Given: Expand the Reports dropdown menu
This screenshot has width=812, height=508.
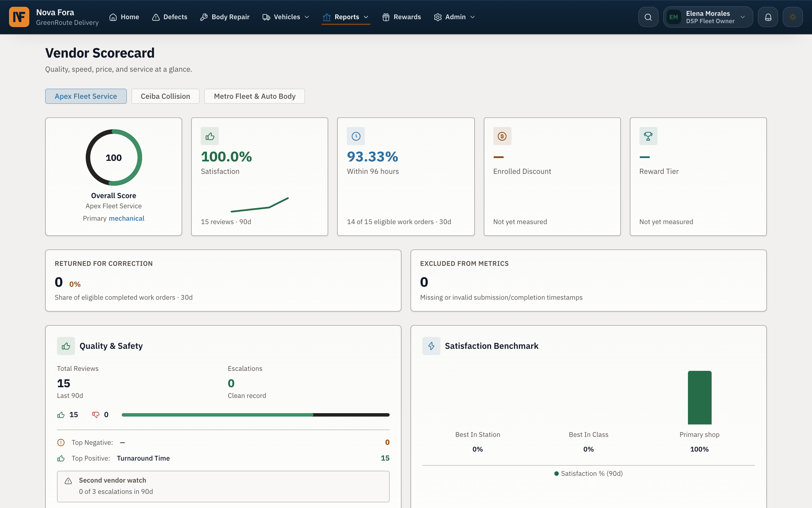Looking at the screenshot, I should point(346,17).
